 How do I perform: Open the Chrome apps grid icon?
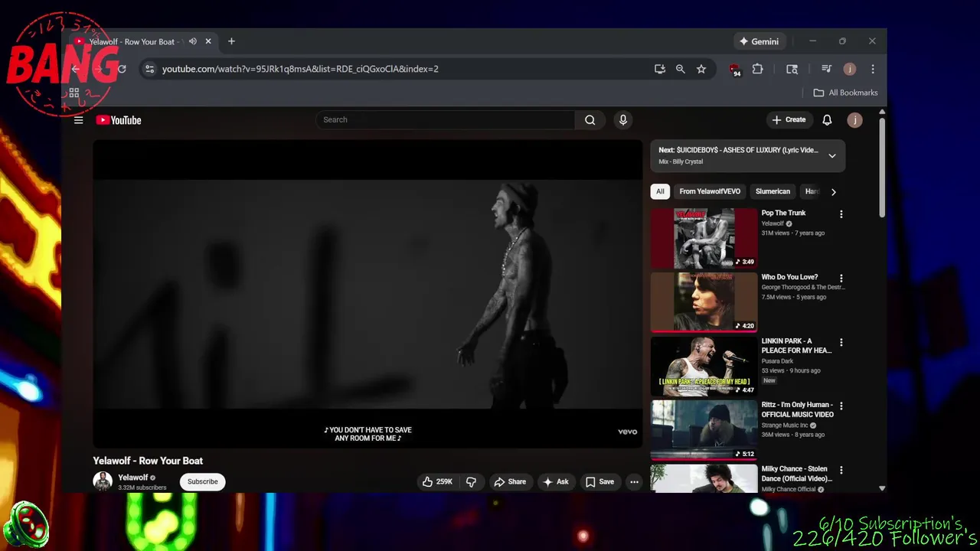[74, 93]
